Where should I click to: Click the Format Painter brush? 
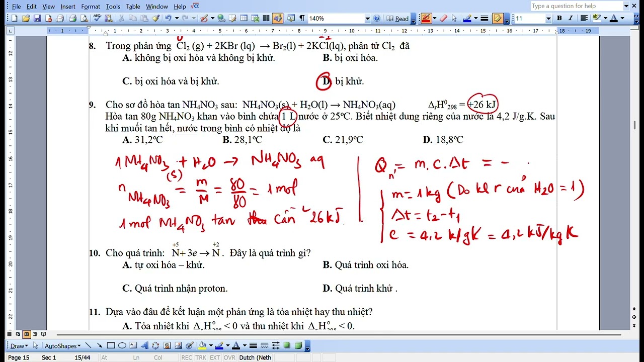point(156,18)
